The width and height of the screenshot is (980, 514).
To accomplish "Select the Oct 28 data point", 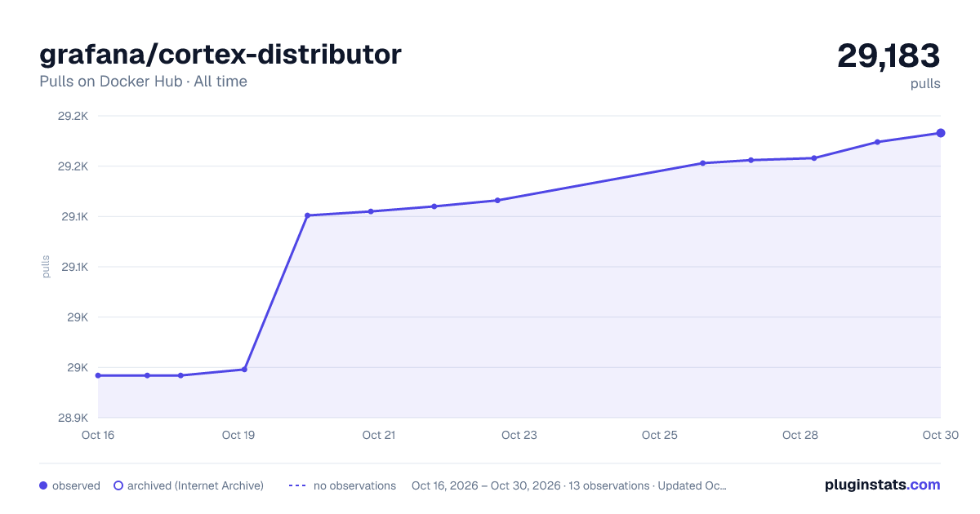I will [x=814, y=158].
